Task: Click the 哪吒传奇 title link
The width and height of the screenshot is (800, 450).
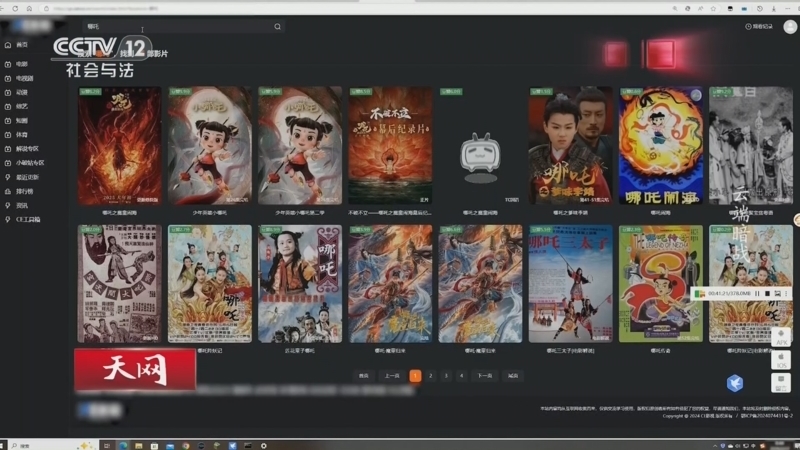Action: click(661, 351)
